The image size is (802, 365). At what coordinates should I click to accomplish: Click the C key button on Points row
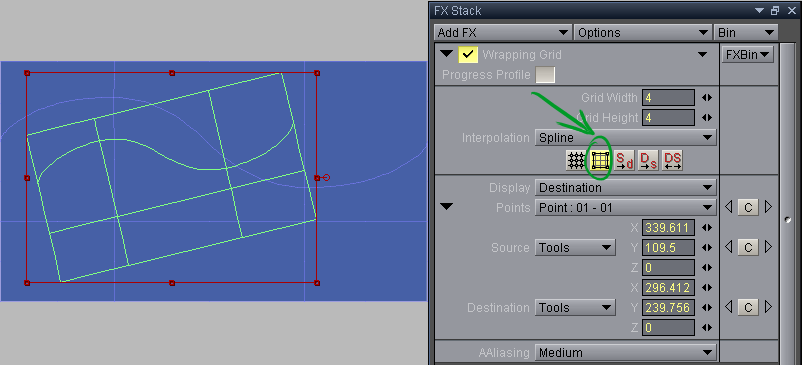(x=748, y=207)
